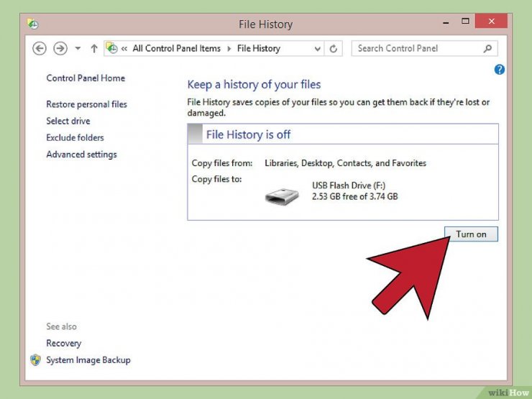
Task: Click the File History title bar icon
Action: coord(33,24)
